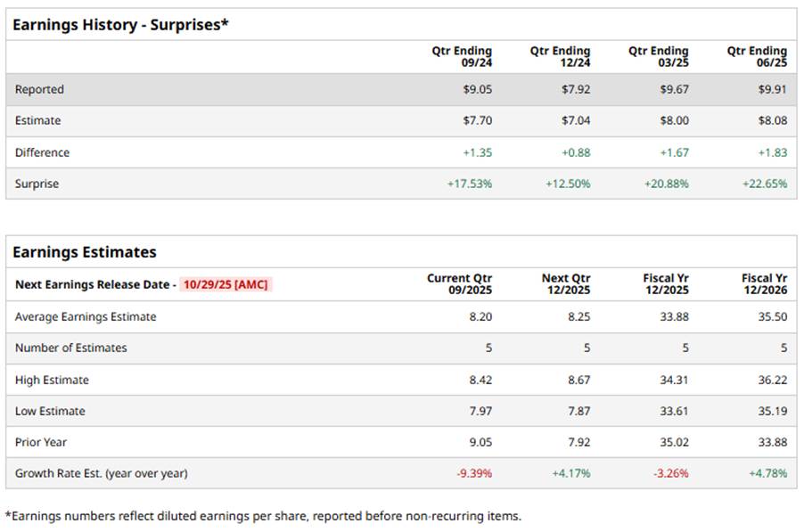
Task: Click the +4.78% growth rate value
Action: [768, 473]
